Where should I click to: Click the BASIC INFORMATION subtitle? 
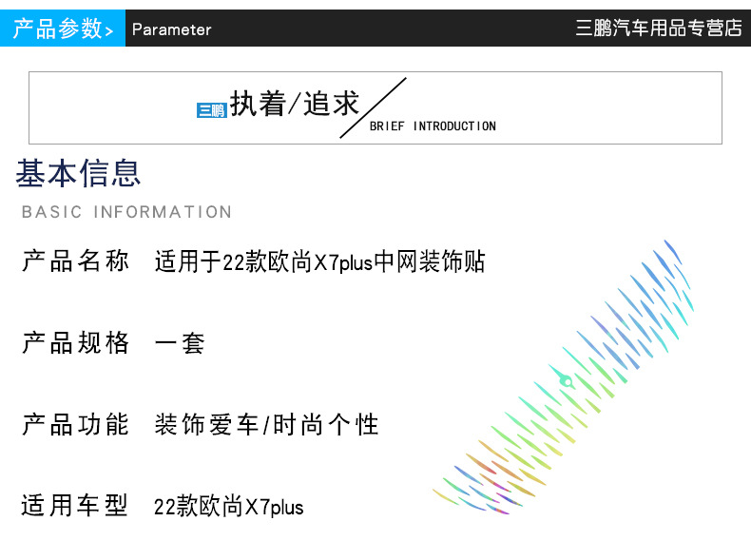[x=127, y=212]
